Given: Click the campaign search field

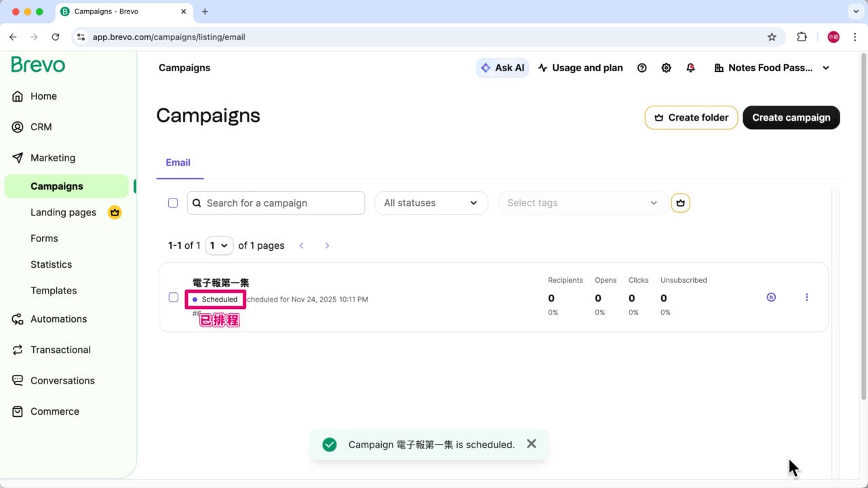Looking at the screenshot, I should [275, 203].
